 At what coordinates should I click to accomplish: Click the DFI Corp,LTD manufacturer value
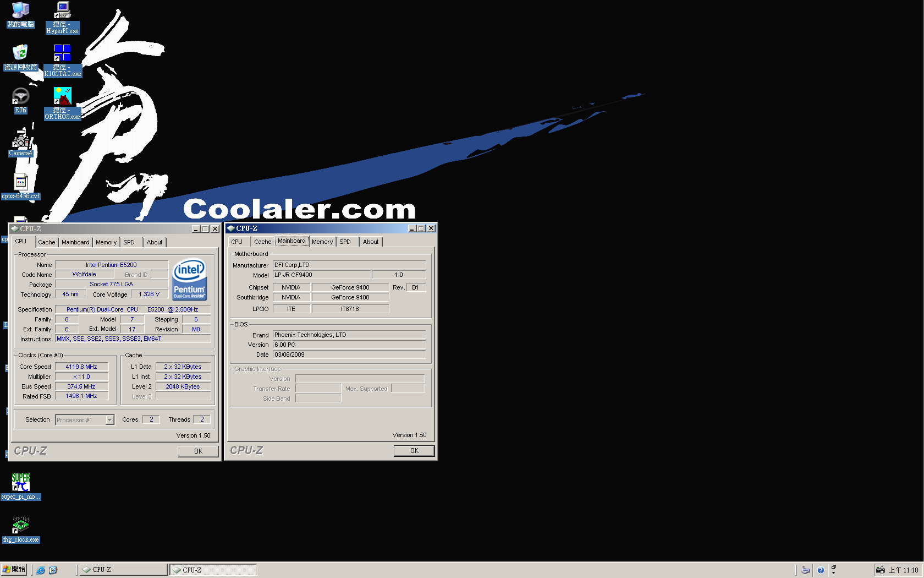pos(349,265)
